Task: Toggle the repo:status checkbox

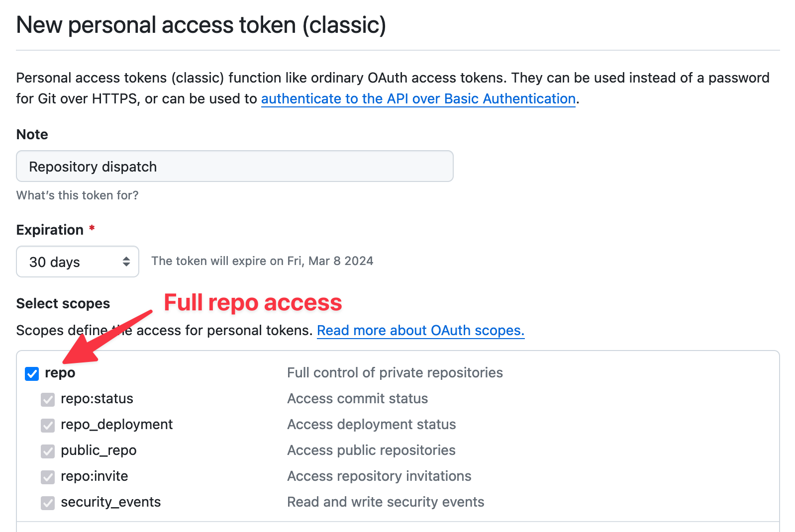Action: (x=48, y=399)
